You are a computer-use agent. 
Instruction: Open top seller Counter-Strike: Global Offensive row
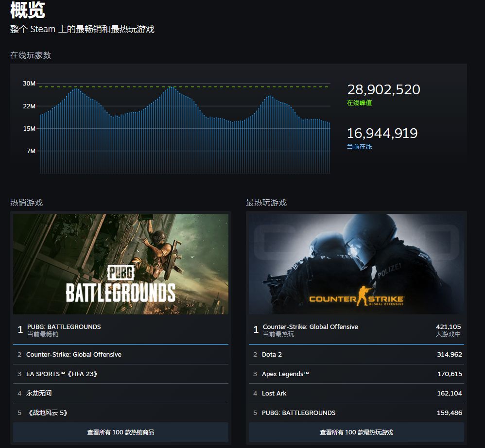click(121, 355)
